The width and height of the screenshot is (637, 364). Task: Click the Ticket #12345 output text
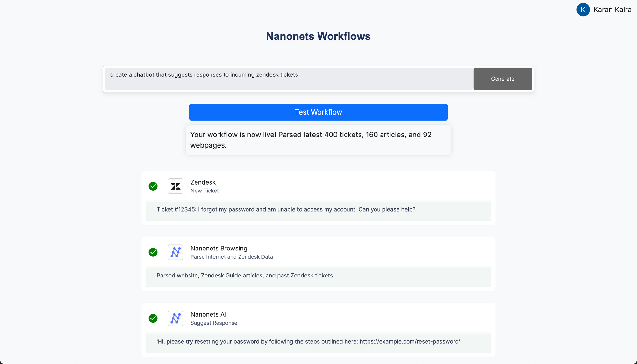click(x=286, y=209)
